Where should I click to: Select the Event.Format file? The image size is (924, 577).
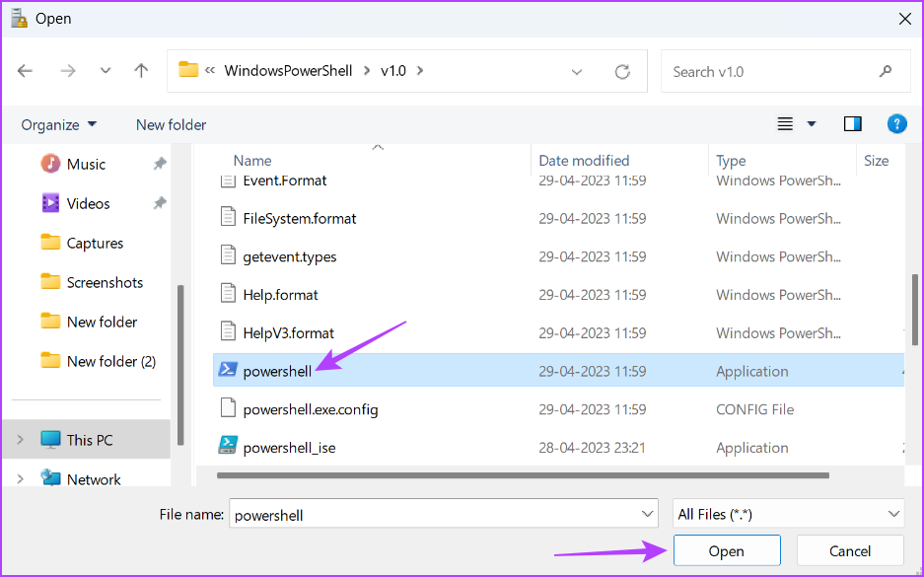285,180
